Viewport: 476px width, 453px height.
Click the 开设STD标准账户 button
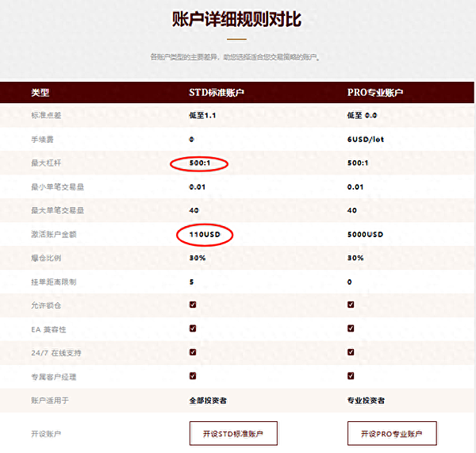233,434
